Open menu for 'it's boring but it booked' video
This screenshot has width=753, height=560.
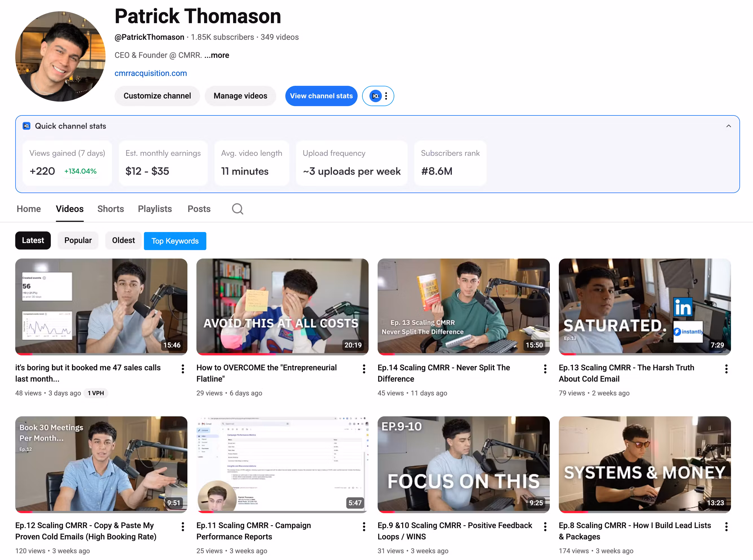tap(183, 369)
